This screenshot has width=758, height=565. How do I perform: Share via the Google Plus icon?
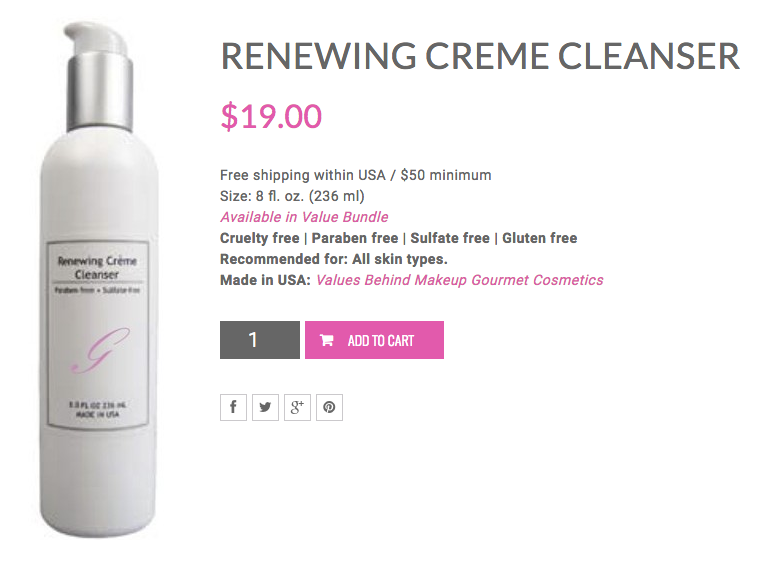click(x=297, y=407)
